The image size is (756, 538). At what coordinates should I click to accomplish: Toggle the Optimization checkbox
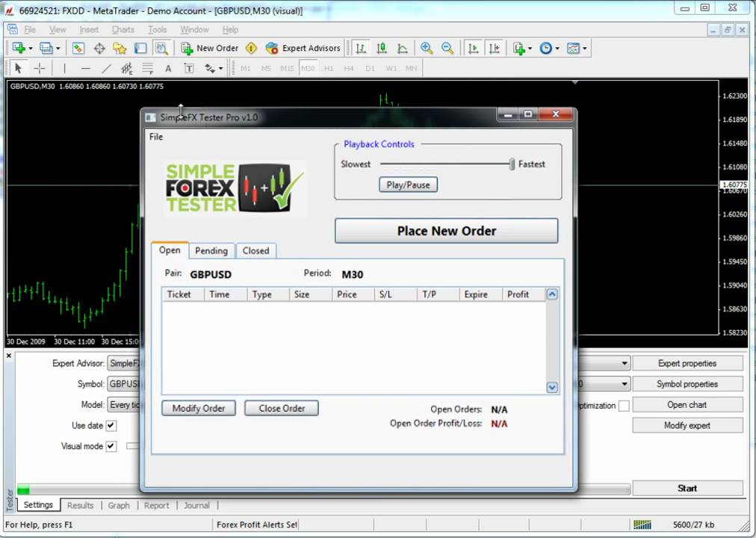click(624, 406)
